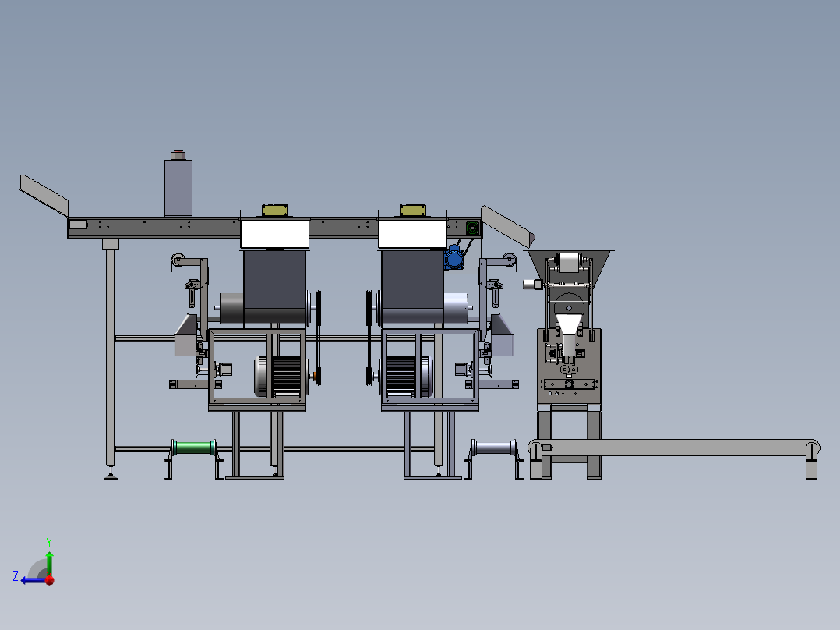Select the left black drive belt
The width and height of the screenshot is (840, 630).
[x=318, y=338]
